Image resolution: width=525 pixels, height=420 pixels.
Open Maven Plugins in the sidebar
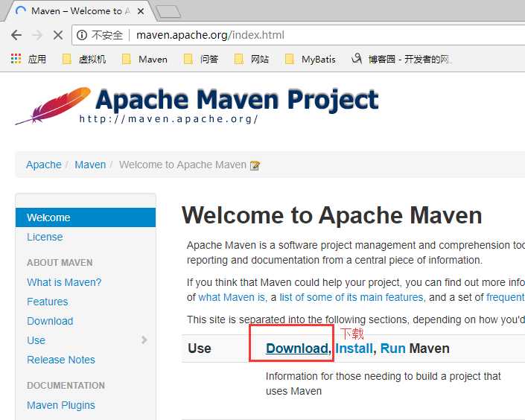(x=61, y=405)
